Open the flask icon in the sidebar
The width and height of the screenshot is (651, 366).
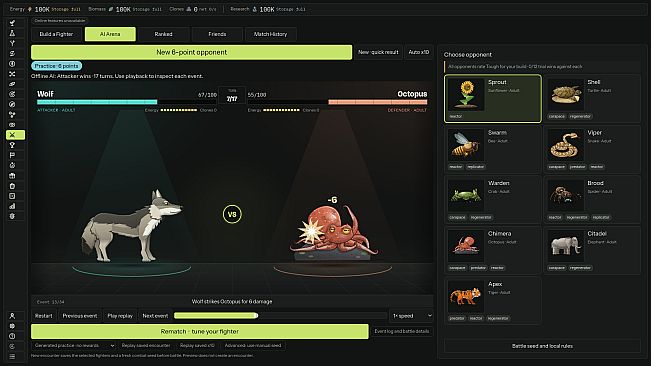[x=12, y=33]
